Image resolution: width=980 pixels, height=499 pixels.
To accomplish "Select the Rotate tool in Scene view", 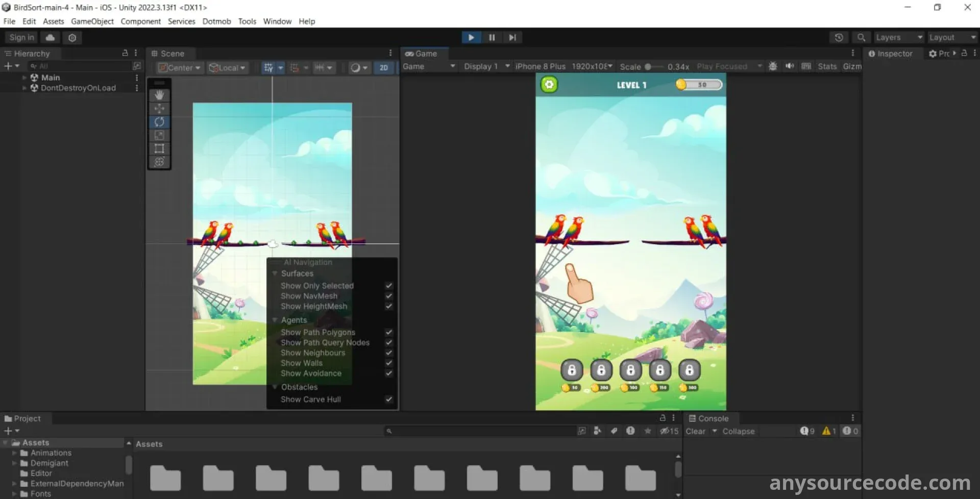I will (159, 122).
